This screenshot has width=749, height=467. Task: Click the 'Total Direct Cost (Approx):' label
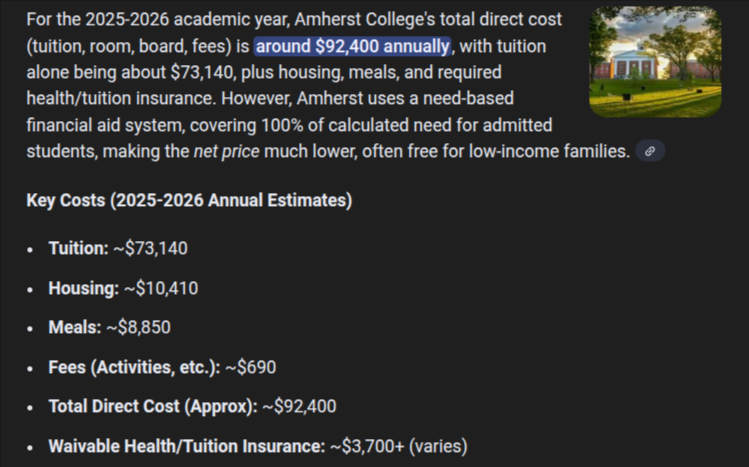[152, 406]
